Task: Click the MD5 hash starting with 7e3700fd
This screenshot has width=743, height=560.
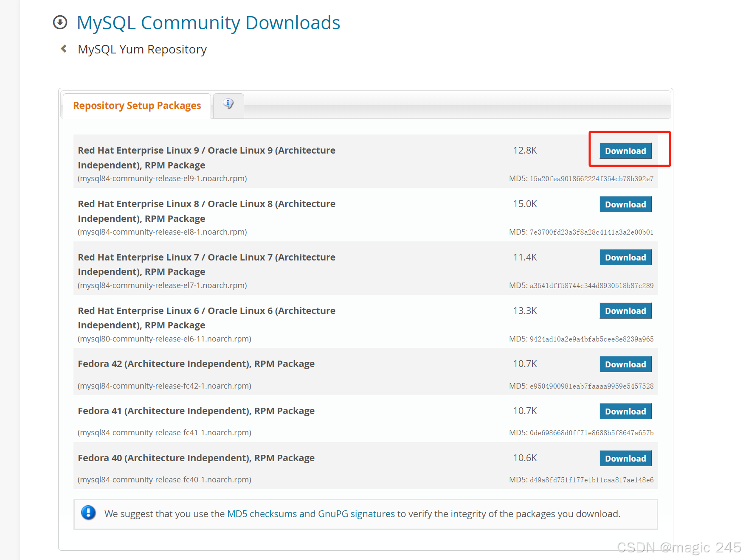Action: click(x=591, y=232)
